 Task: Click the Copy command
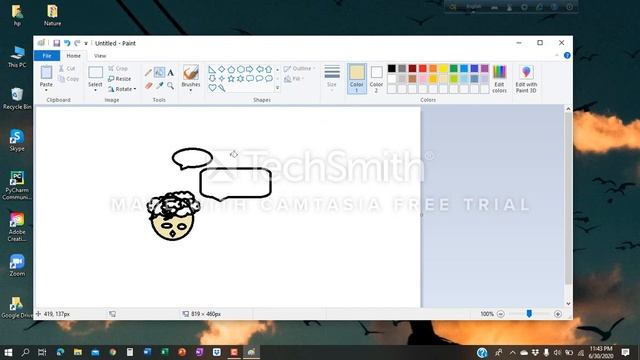[x=69, y=79]
